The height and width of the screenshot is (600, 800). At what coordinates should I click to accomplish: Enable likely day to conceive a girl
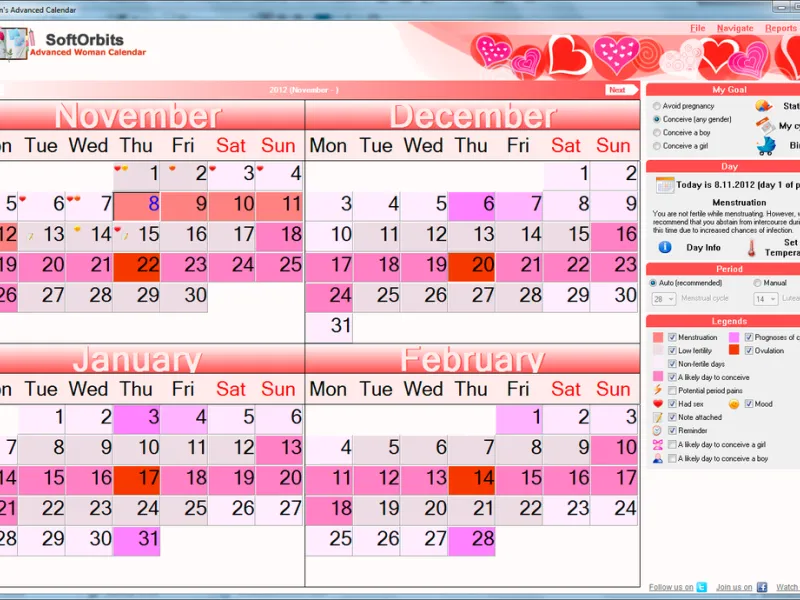coord(672,444)
